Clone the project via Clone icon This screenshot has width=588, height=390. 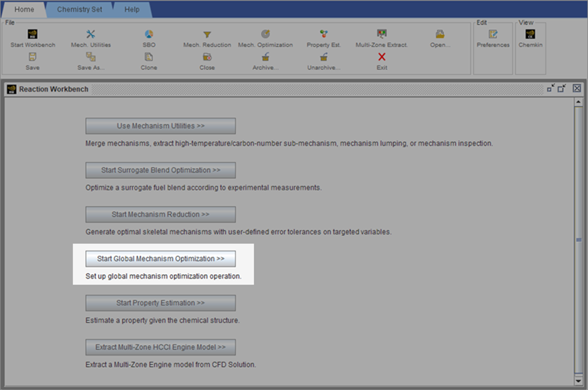click(x=149, y=57)
